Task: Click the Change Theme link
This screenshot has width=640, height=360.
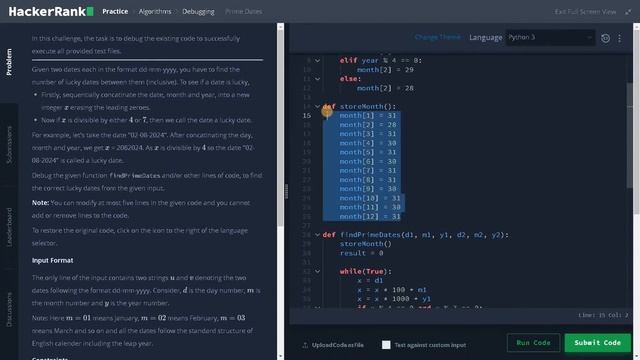Action: point(437,37)
